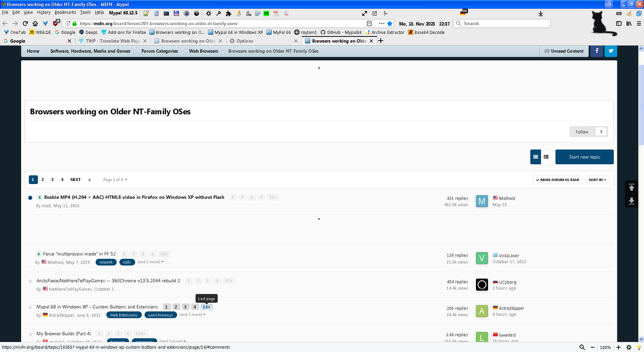
Task: Click in the browser Search field
Action: tap(502, 24)
